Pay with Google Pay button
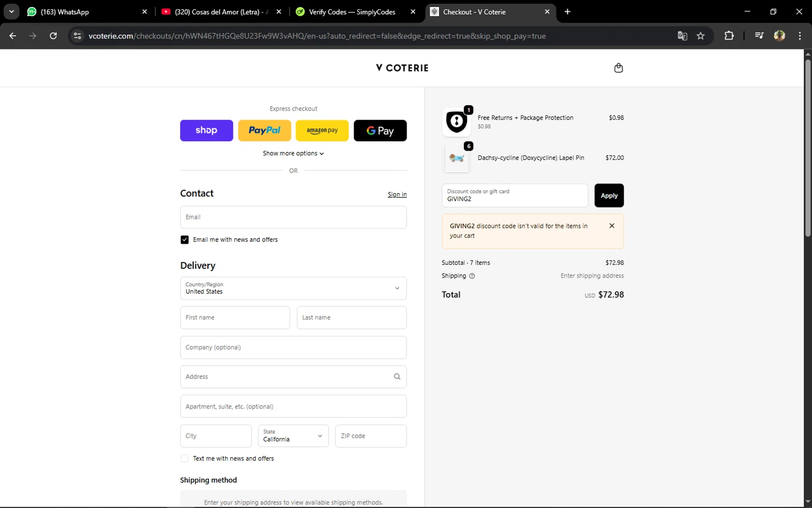The image size is (812, 508). 380,131
